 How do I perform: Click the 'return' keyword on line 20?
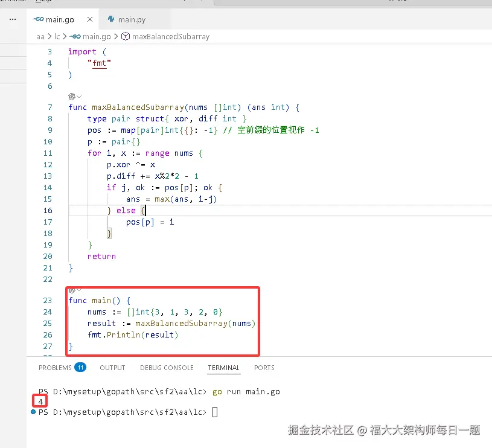(x=101, y=257)
